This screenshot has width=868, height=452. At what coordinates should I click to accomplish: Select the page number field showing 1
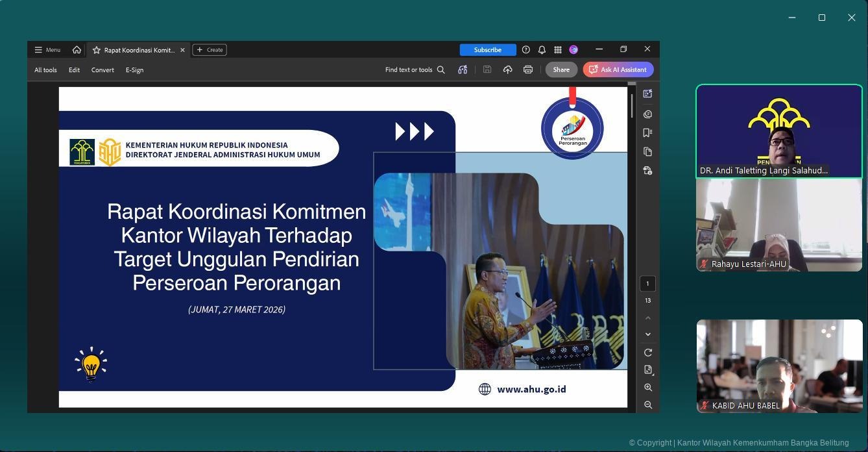click(647, 283)
